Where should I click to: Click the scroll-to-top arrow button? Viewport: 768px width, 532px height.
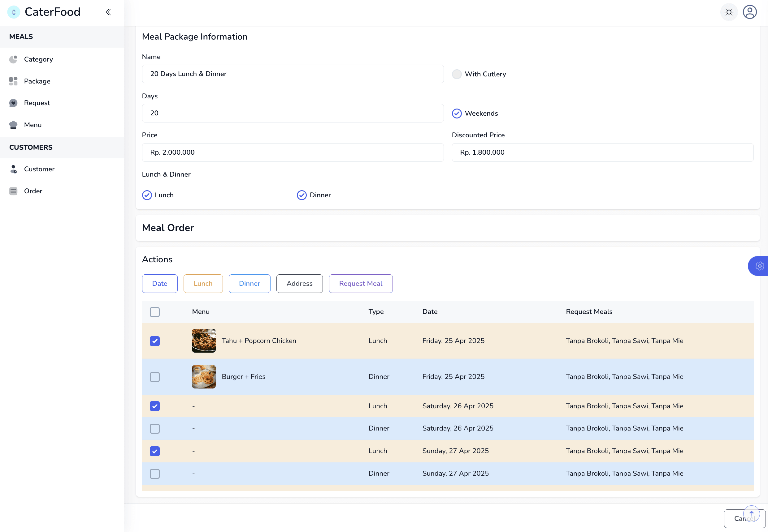pyautogui.click(x=751, y=514)
